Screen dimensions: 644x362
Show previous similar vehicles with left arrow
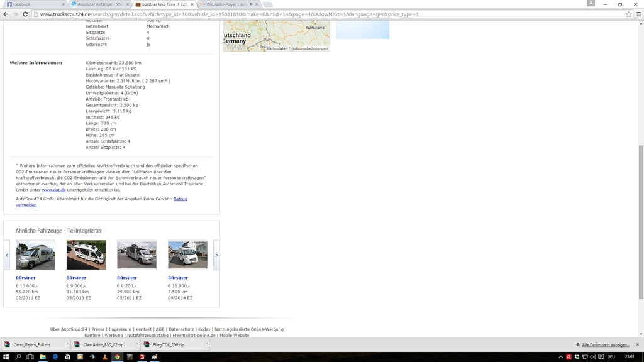pos(7,255)
